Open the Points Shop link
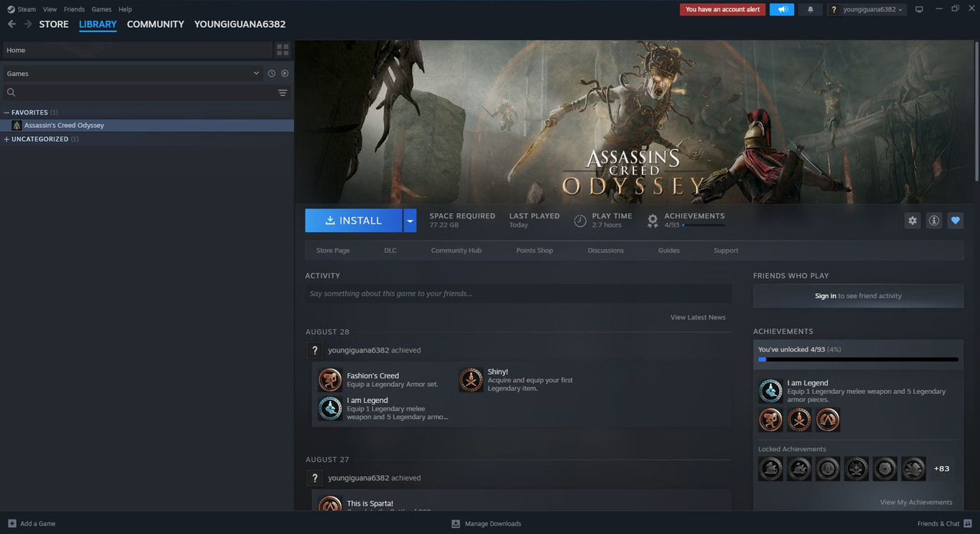The height and width of the screenshot is (534, 980). tap(534, 251)
